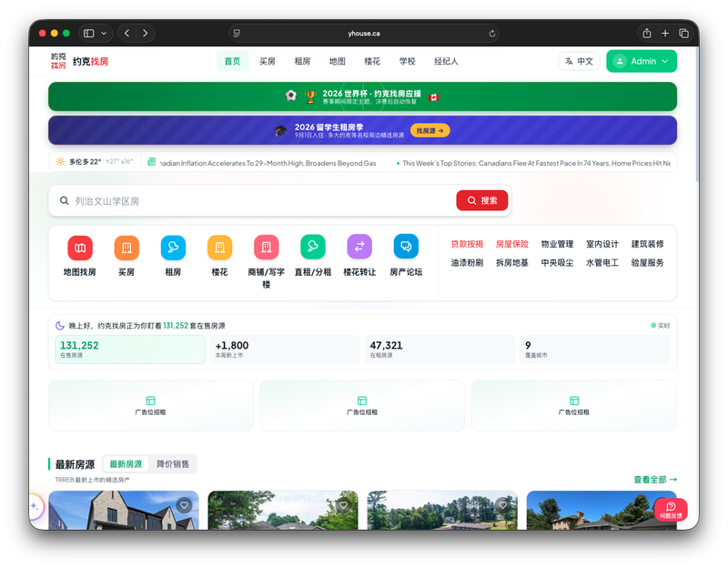Go forward with Safari forward arrow
This screenshot has height=568, width=728.
[x=146, y=34]
